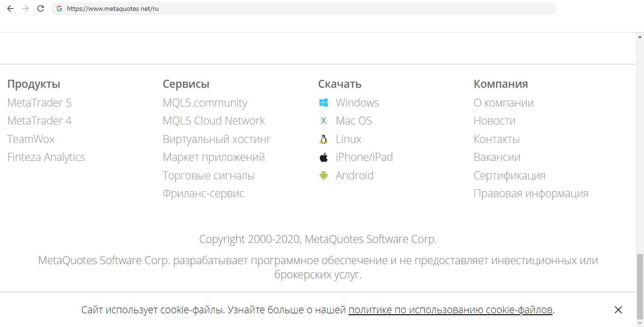
Task: Open the MetaTrader 5 product link
Action: pos(39,103)
